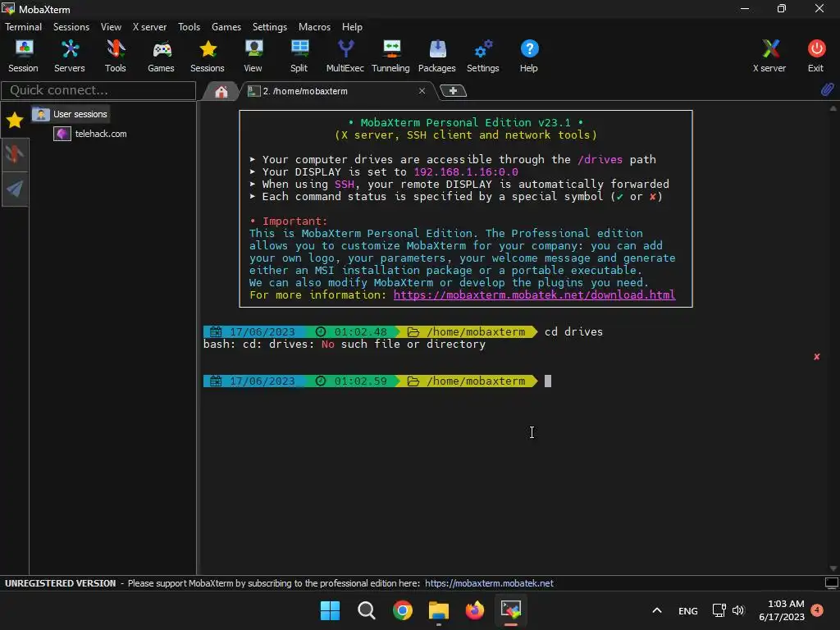
Task: Click the ENG language indicator
Action: pyautogui.click(x=688, y=610)
